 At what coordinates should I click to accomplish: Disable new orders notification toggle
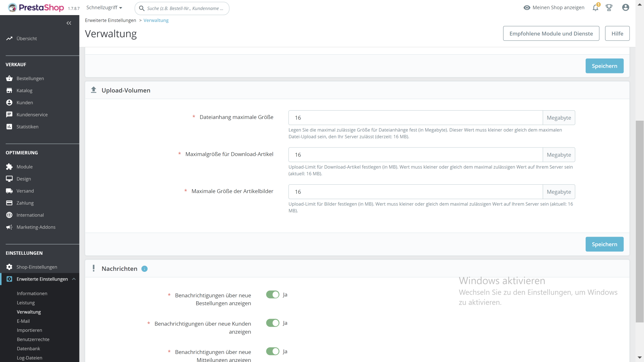click(273, 295)
